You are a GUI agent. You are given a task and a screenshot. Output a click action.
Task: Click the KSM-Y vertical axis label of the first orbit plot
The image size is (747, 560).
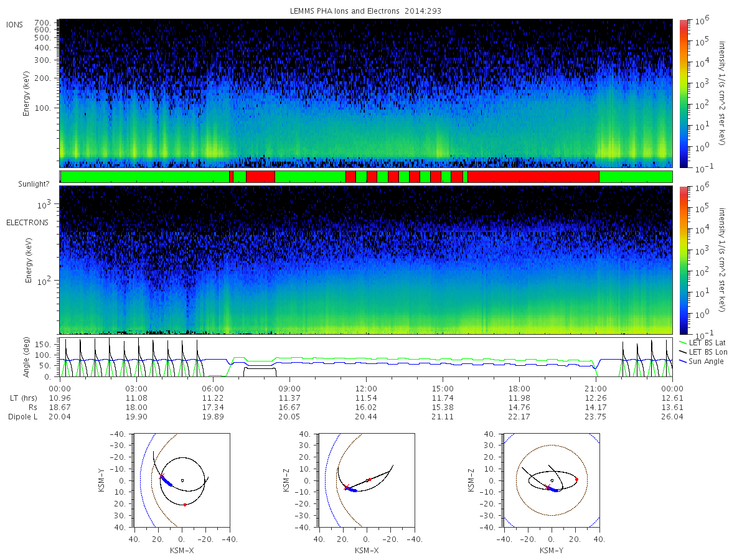click(x=101, y=481)
